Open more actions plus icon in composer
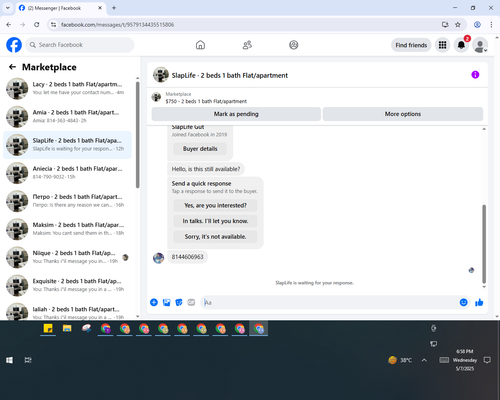Image resolution: width=500 pixels, height=400 pixels. tap(154, 302)
